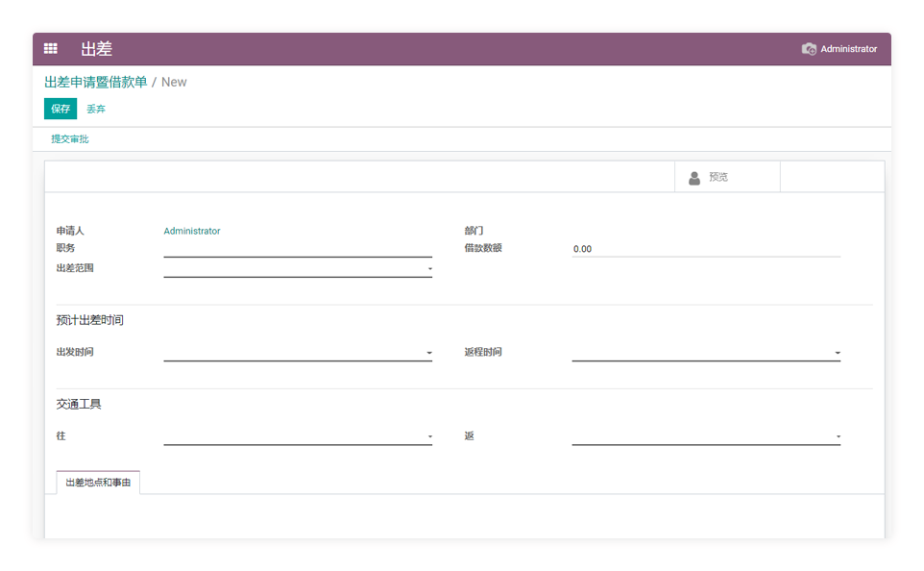The width and height of the screenshot is (924, 571).
Task: Focus the 职务 input field
Action: 297,249
